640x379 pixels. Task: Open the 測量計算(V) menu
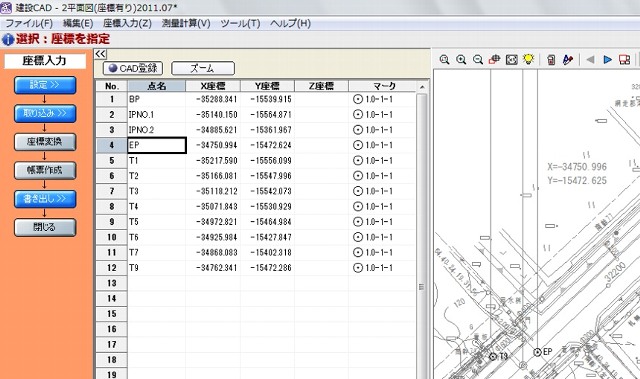tap(186, 24)
